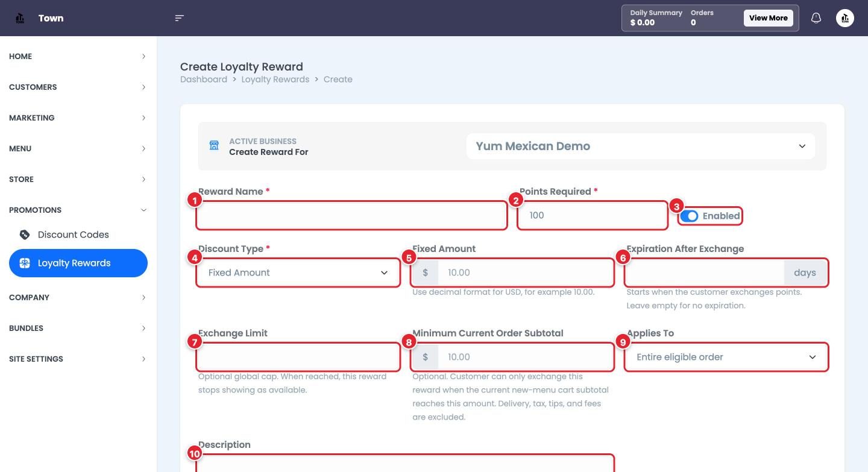Click the Description text area
Viewport: 868px width, 472px height.
[405, 464]
